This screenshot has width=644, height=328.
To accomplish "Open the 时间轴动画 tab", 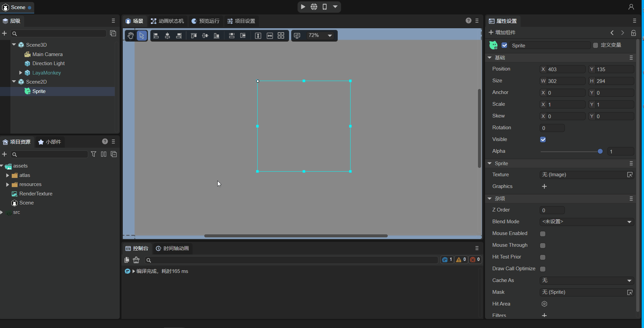I will 172,248.
